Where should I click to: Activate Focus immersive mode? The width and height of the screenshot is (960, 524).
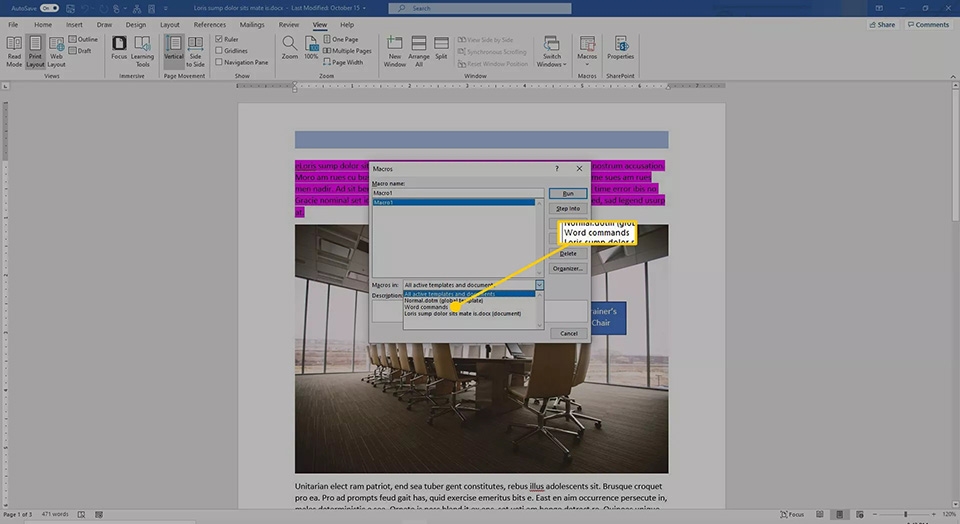(119, 48)
